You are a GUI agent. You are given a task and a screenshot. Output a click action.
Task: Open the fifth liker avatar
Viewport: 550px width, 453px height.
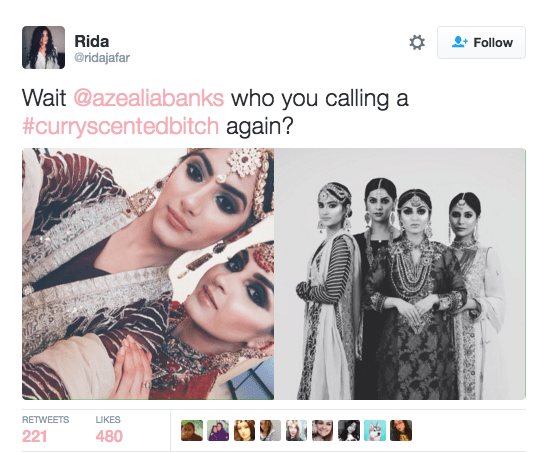296,430
